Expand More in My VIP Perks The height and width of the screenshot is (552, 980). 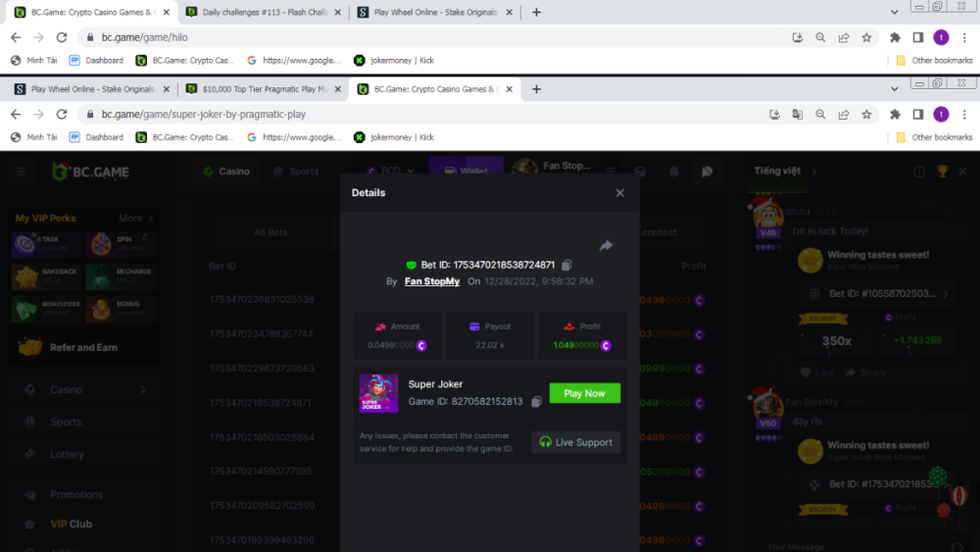[x=135, y=219]
